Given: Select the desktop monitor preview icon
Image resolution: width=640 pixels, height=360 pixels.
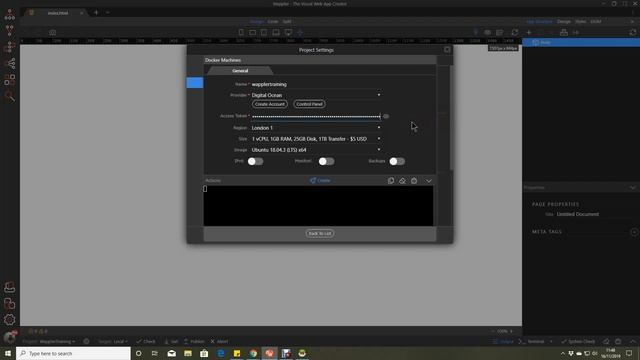Looking at the screenshot, I should (288, 32).
